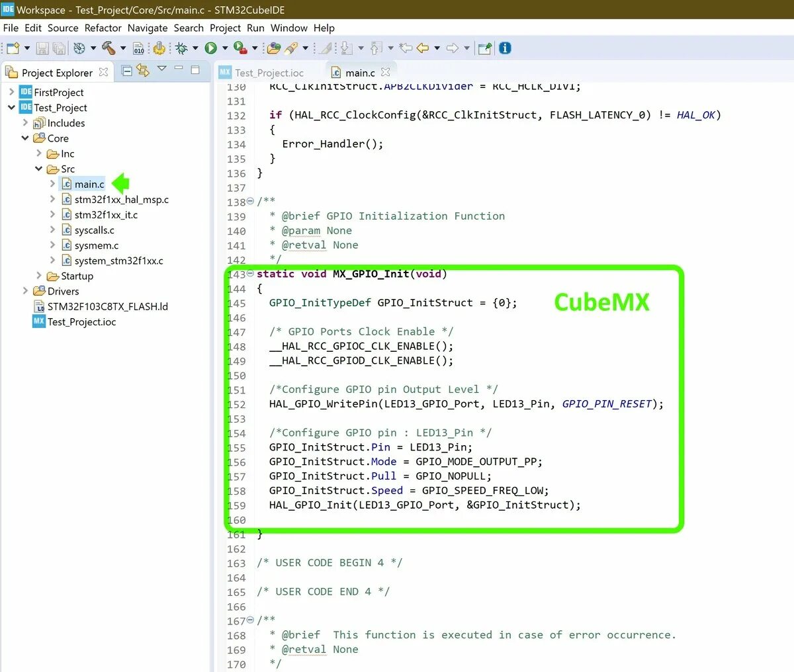This screenshot has height=672, width=794.
Task: Click the Forward navigation arrow
Action: [x=453, y=48]
